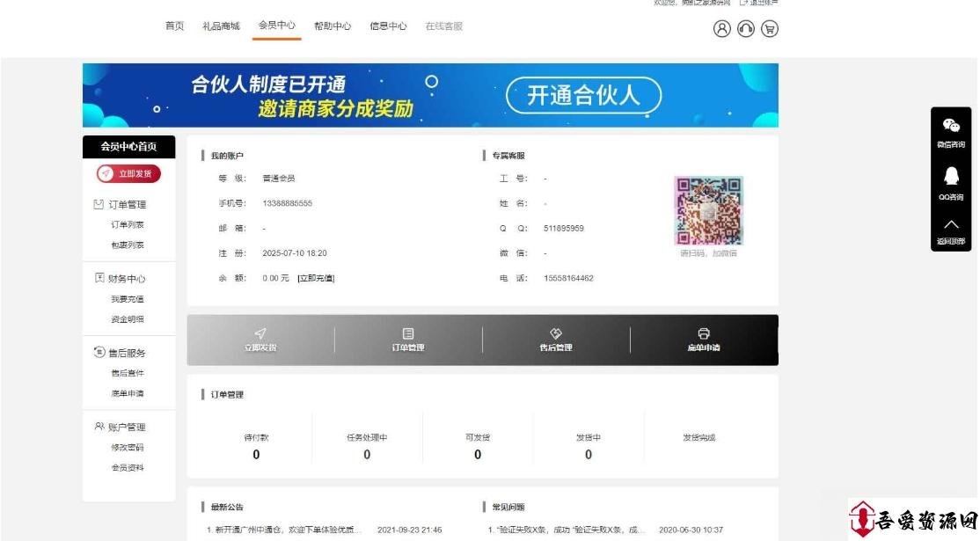This screenshot has width=980, height=541.
Task: Select the 会员中心 nav tab
Action: [x=277, y=25]
